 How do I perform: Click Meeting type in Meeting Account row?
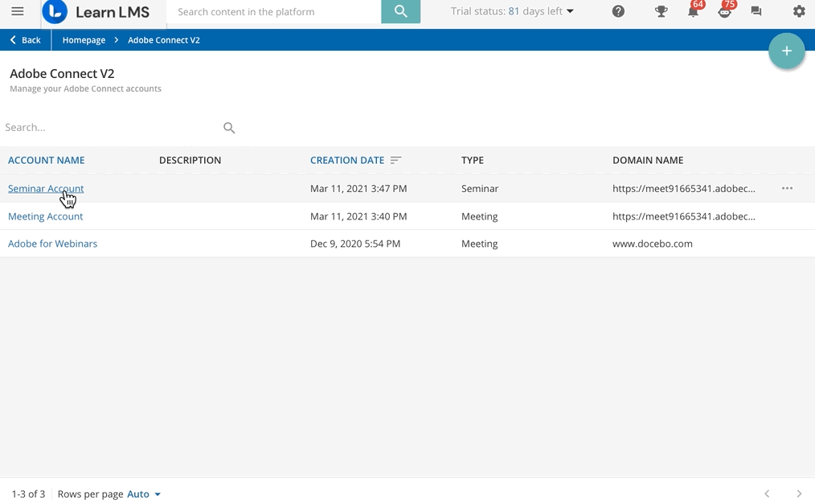tap(479, 216)
